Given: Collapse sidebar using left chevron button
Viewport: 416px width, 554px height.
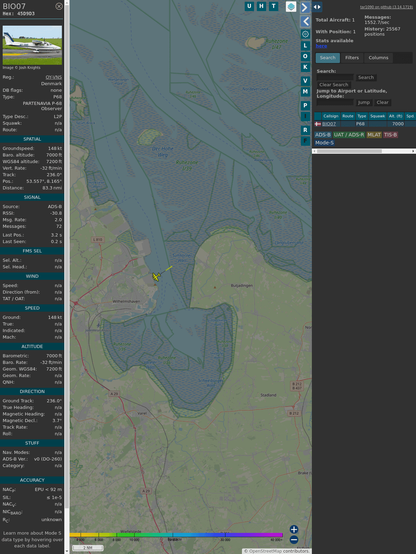Looking at the screenshot, I should (305, 21).
